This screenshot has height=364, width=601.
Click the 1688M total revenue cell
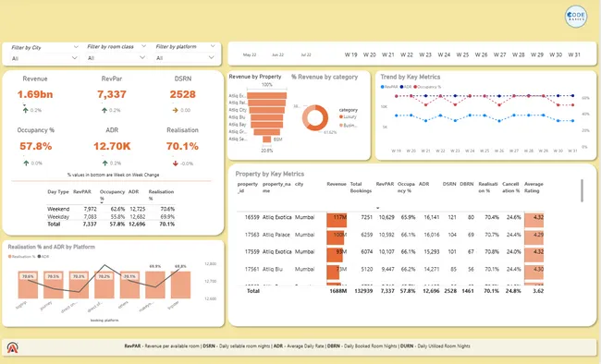tap(338, 291)
